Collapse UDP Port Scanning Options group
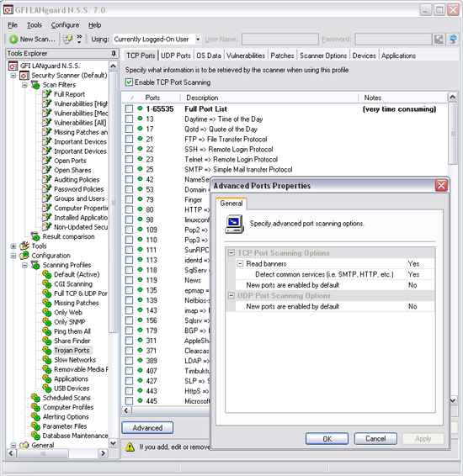The height and width of the screenshot is (476, 463). tap(231, 295)
